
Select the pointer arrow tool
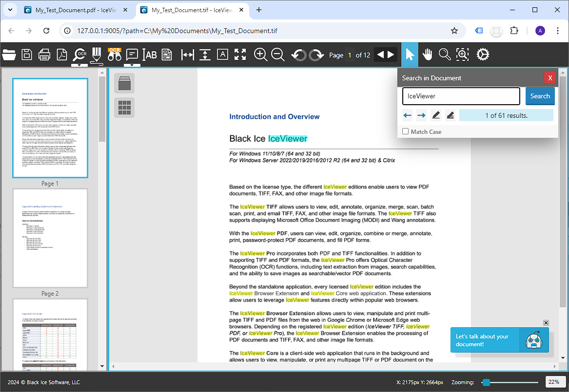pos(410,55)
